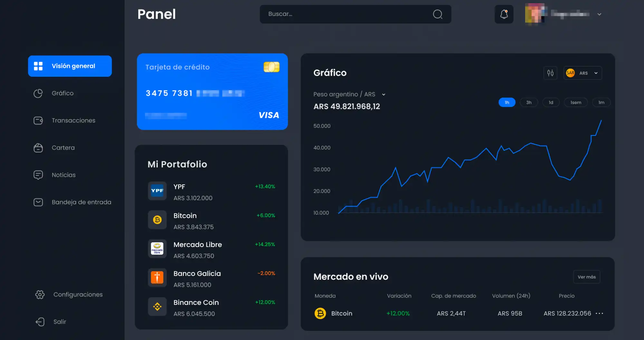Click the notification bell icon
This screenshot has width=644, height=340.
pyautogui.click(x=504, y=14)
